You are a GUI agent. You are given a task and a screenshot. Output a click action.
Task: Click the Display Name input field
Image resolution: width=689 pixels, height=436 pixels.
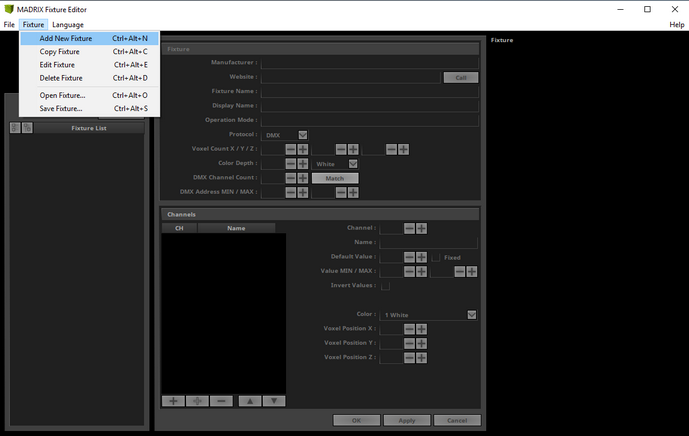pos(370,106)
